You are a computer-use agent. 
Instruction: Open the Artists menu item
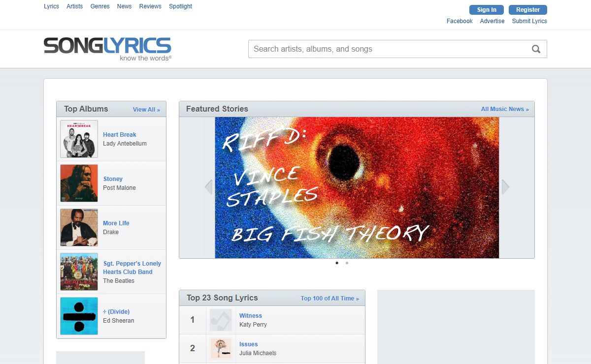click(x=75, y=6)
